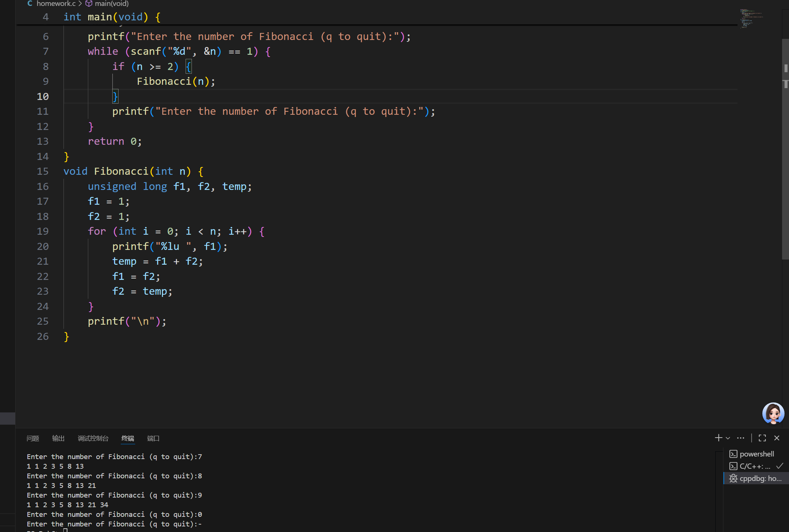Screen dimensions: 789x532
Task: Click homework.c in the breadcrumb
Action: (56, 4)
